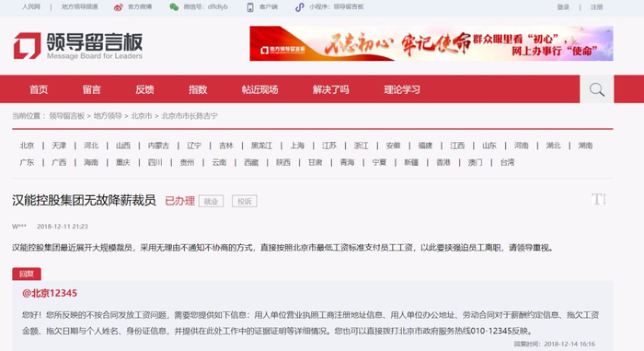Select the 海南 province link
Image resolution: width=644 pixels, height=351 pixels.
(91, 162)
